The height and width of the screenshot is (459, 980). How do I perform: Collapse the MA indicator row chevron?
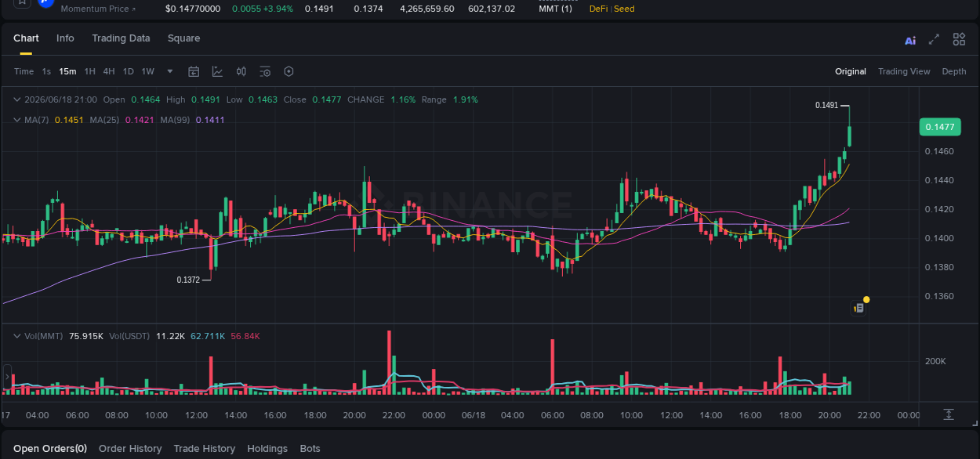pos(17,120)
